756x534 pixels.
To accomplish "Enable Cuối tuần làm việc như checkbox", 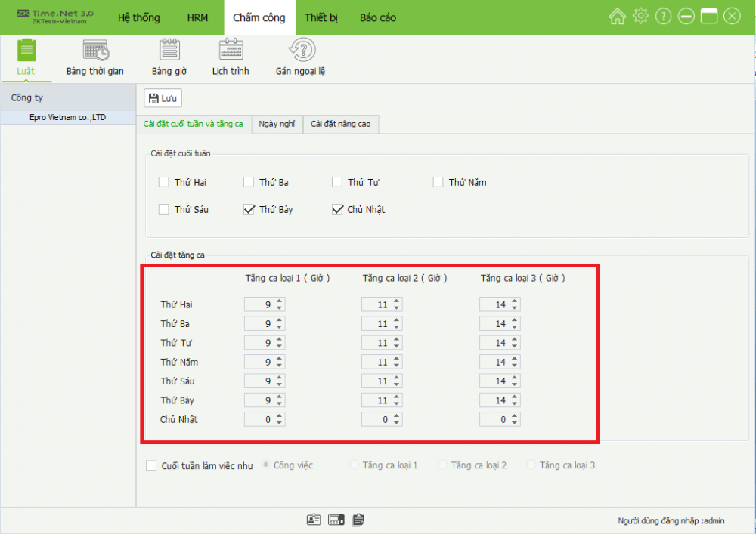I will click(x=151, y=466).
